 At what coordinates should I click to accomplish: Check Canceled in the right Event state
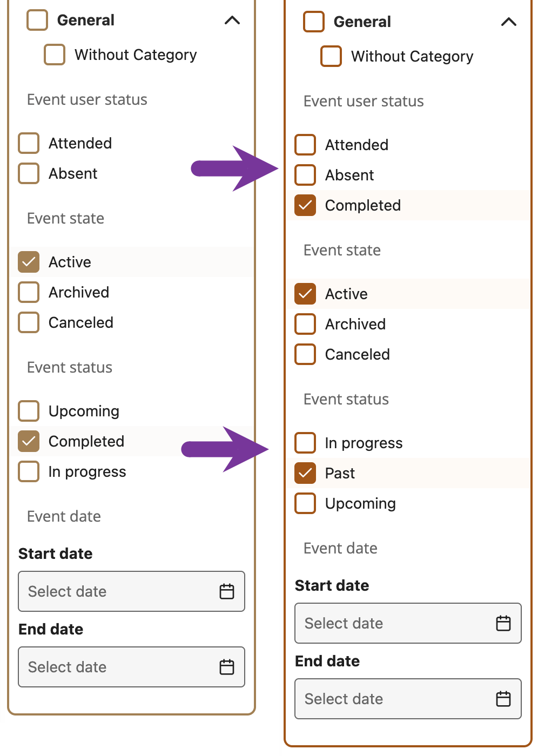[x=305, y=354]
